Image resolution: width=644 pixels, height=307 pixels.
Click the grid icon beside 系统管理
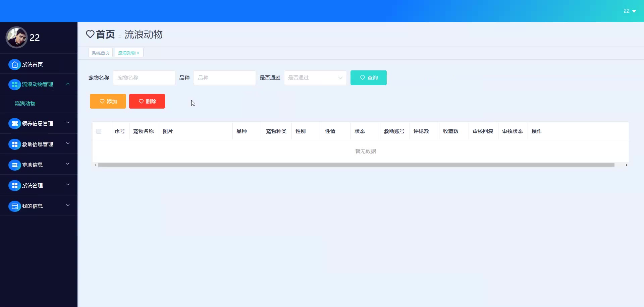point(14,186)
